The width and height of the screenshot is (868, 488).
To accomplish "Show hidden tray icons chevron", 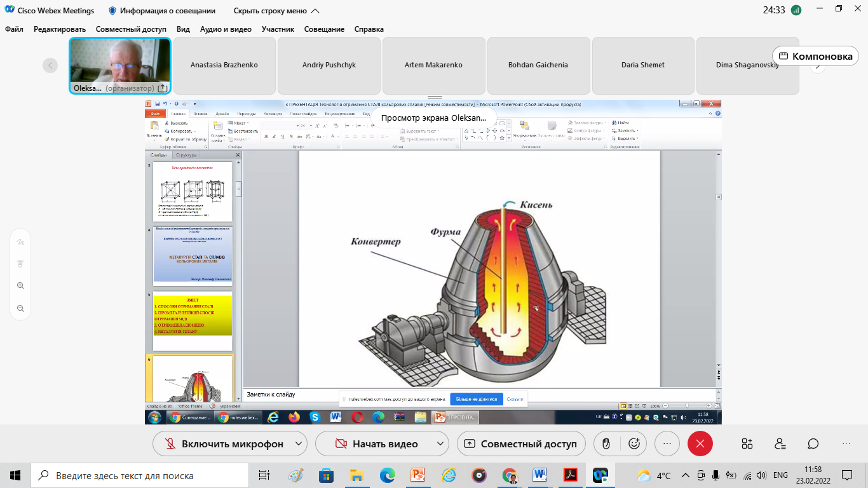I will (685, 475).
